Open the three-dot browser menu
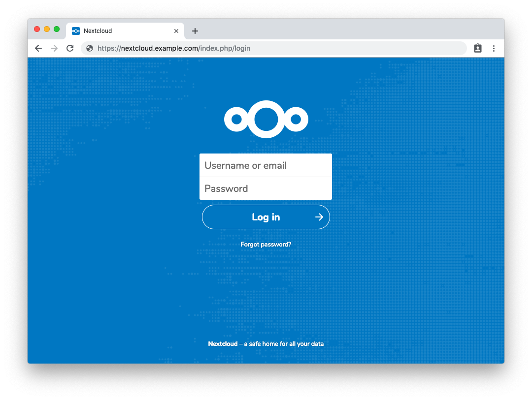 click(494, 49)
